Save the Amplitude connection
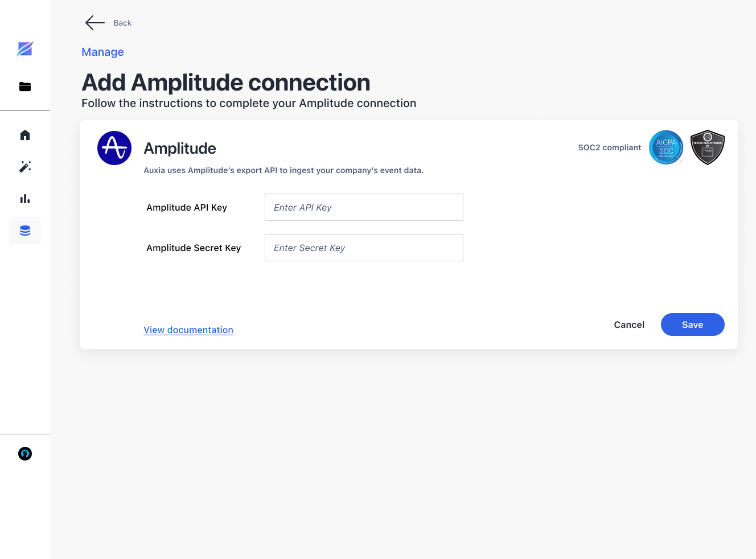Viewport: 756px width, 559px height. (692, 324)
